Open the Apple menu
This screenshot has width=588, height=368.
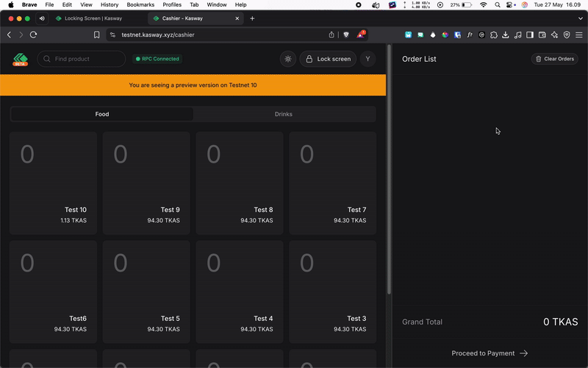(11, 5)
